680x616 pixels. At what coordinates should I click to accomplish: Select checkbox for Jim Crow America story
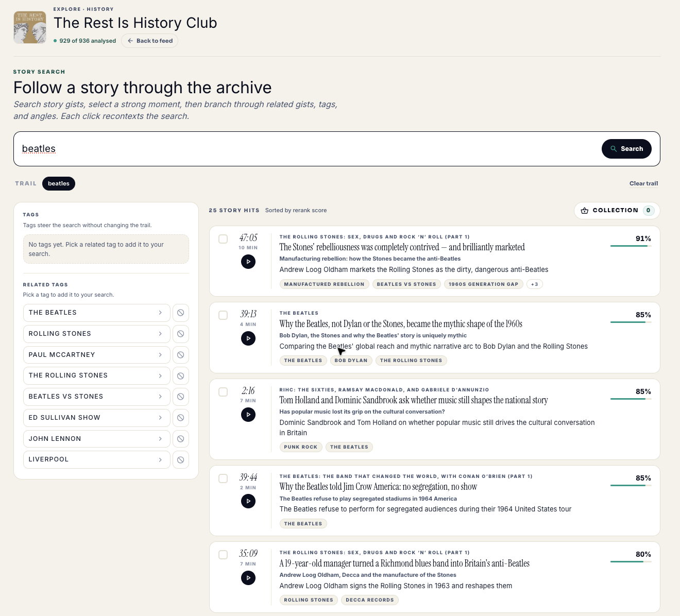pyautogui.click(x=223, y=478)
